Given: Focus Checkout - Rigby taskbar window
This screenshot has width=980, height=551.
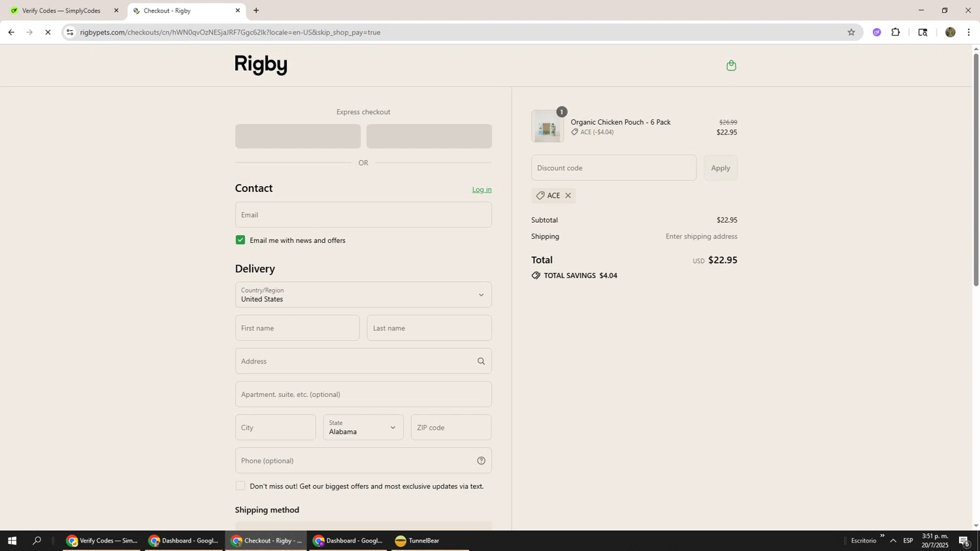Looking at the screenshot, I should tap(267, 541).
